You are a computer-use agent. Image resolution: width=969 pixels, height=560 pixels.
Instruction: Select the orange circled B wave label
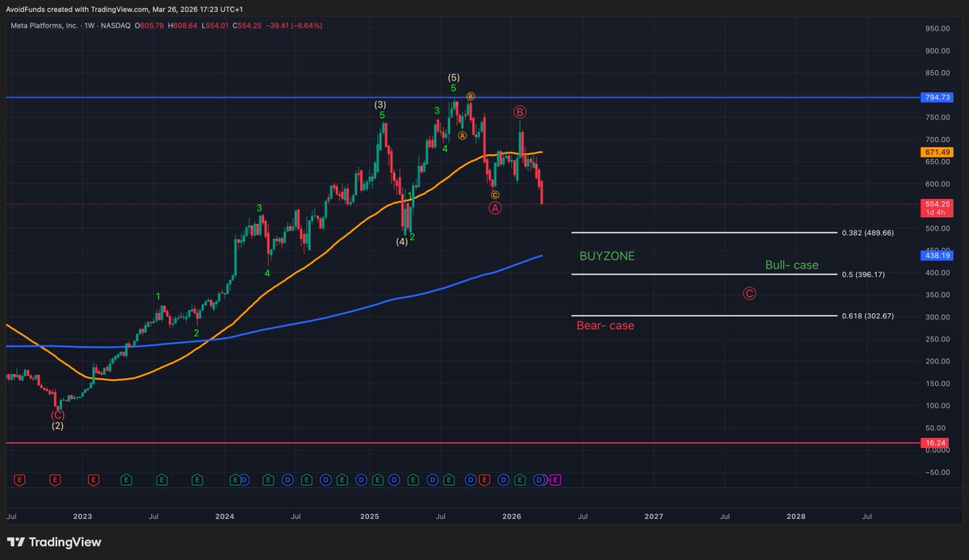(x=471, y=95)
